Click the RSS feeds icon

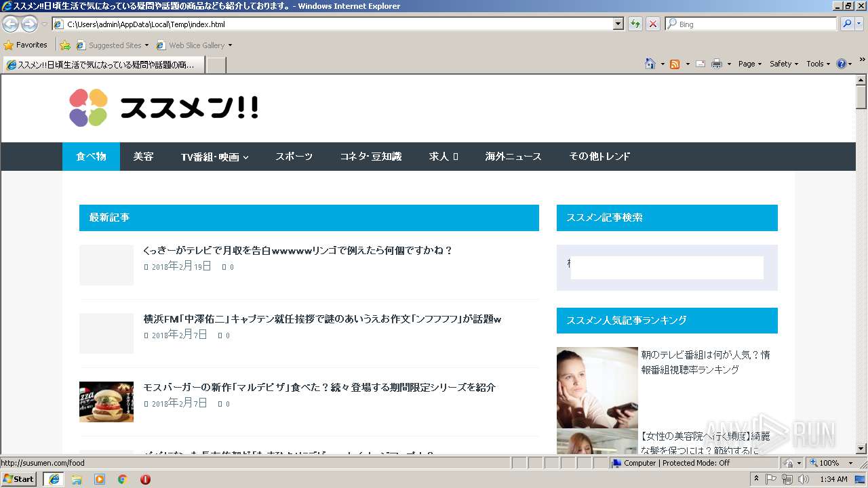[675, 64]
